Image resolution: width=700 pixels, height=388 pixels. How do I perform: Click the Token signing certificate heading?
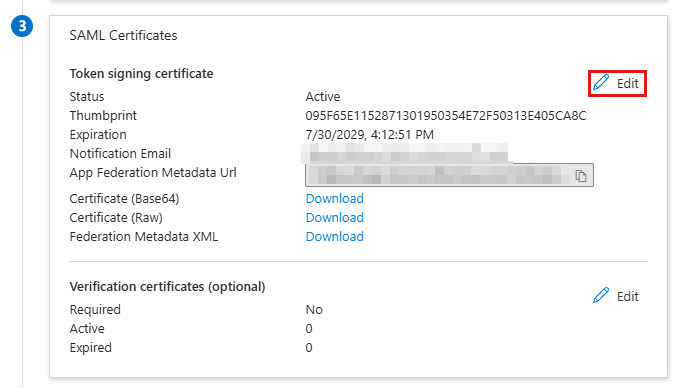point(141,73)
